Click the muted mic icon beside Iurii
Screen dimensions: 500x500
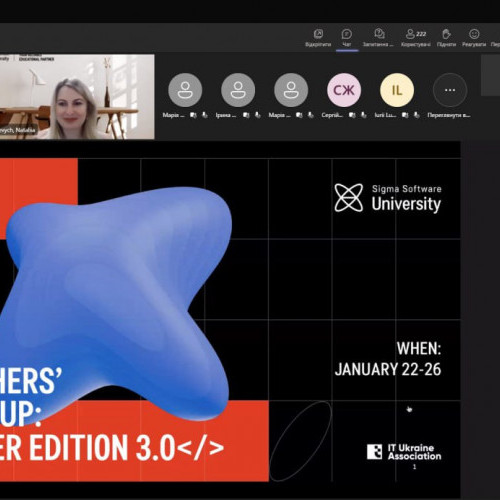(417, 115)
